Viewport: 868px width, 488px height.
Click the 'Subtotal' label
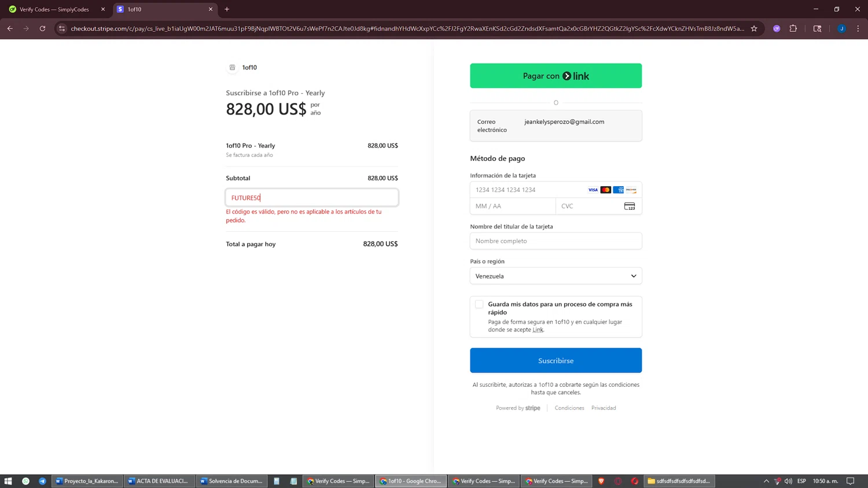click(x=238, y=178)
